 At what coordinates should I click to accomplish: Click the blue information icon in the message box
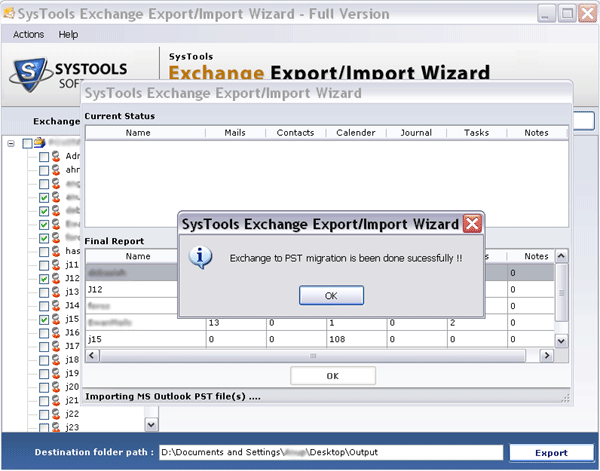(203, 258)
